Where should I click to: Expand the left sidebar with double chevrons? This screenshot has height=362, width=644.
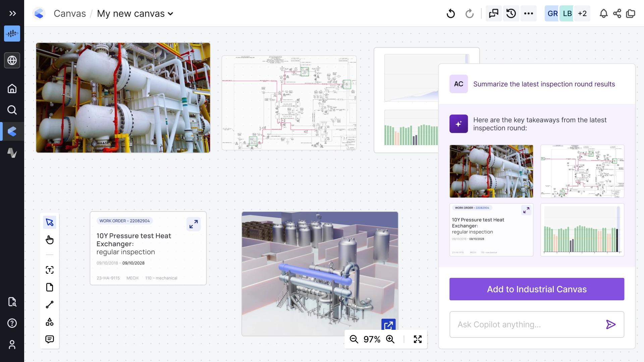(x=12, y=13)
